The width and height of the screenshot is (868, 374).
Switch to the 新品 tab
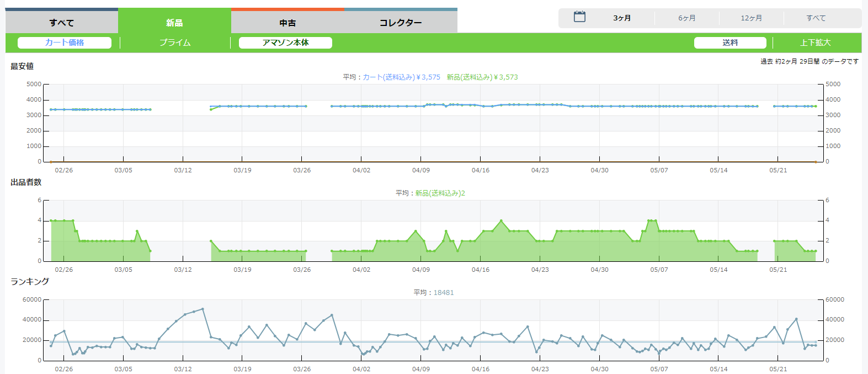174,23
